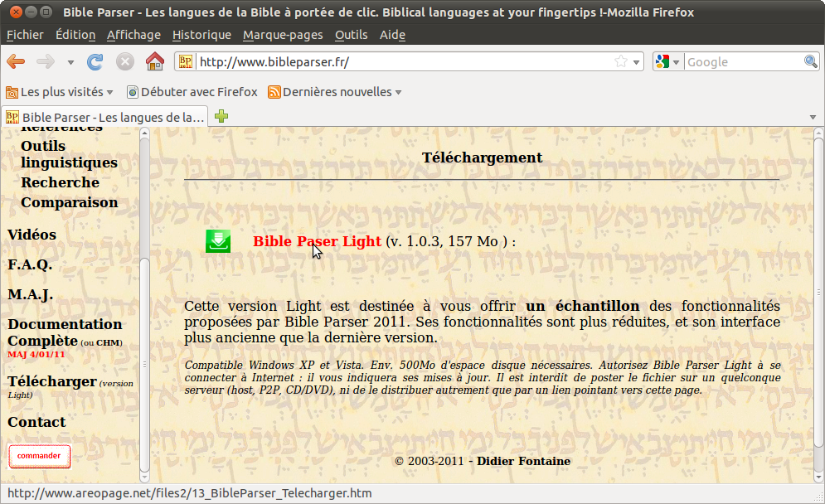Click the sidebar scrollbar up arrow
The width and height of the screenshot is (825, 504).
coord(145,133)
